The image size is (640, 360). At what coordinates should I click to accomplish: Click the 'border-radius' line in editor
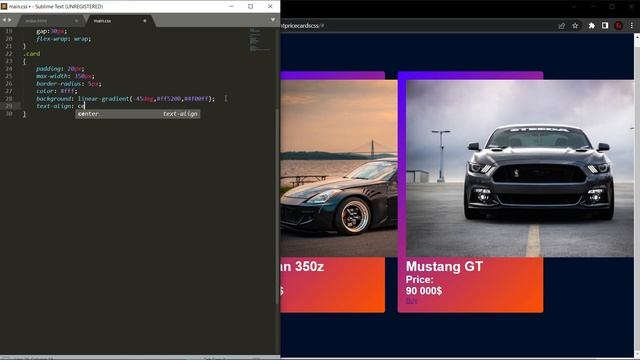(69, 84)
